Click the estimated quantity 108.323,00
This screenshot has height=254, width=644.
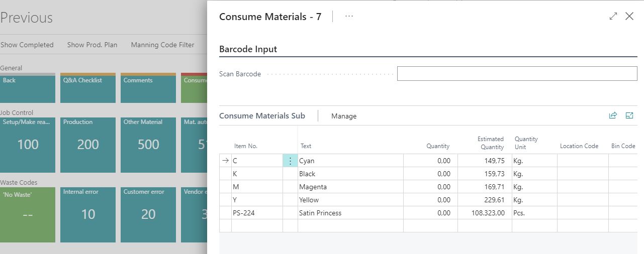click(x=485, y=213)
